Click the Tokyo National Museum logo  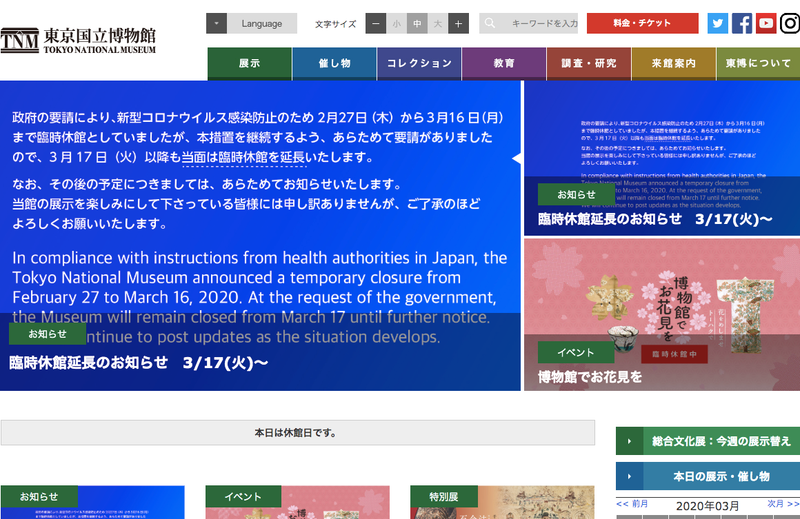[78, 40]
